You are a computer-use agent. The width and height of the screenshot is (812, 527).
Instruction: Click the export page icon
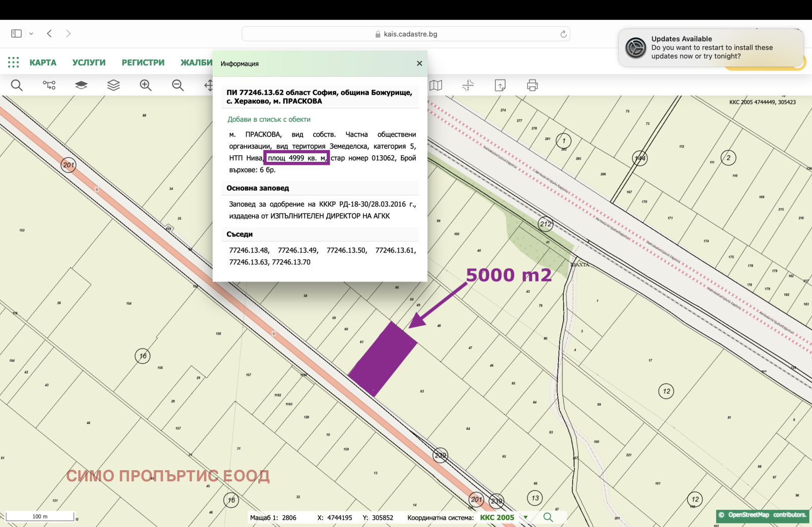(x=500, y=85)
